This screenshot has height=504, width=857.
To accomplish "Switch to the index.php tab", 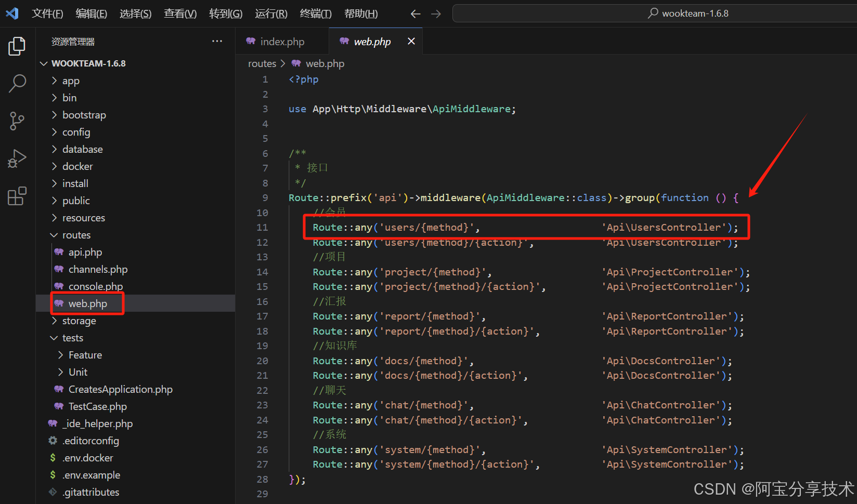I will tap(282, 41).
